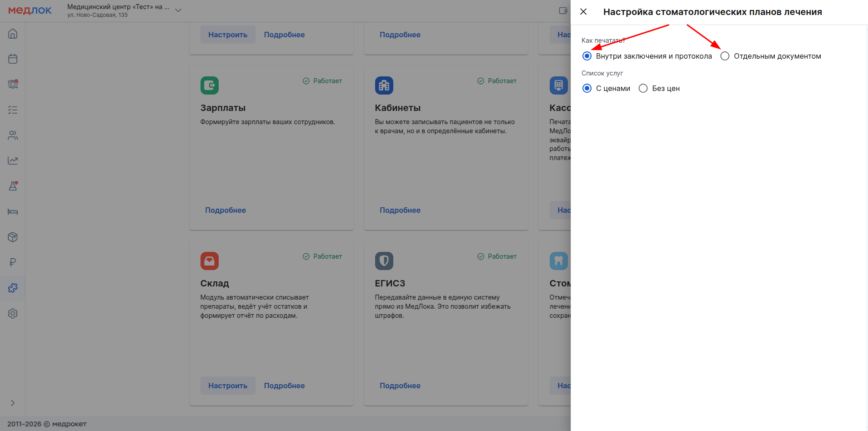Screen dimensions: 868x431
Task: Click 'Подробнее' link on ЕГИСЗ card
Action: pos(400,386)
